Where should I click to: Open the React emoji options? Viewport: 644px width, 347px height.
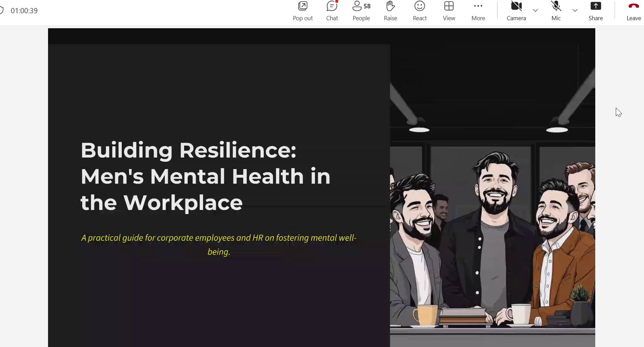[419, 11]
